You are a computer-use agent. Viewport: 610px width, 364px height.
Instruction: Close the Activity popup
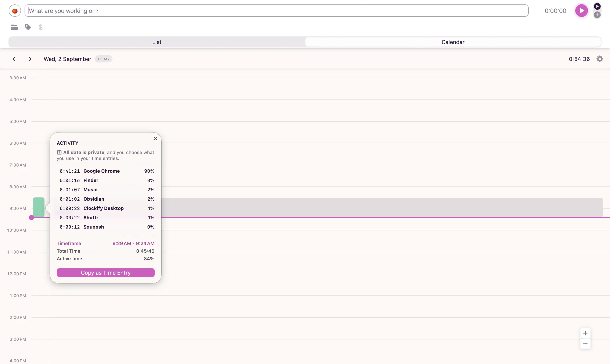click(155, 138)
